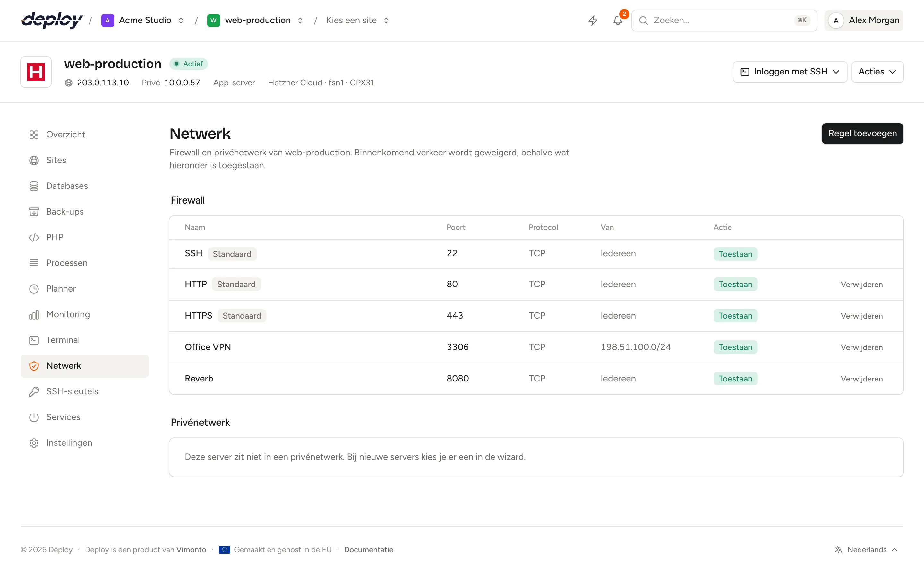
Task: Open the Services menu label
Action: pyautogui.click(x=64, y=417)
